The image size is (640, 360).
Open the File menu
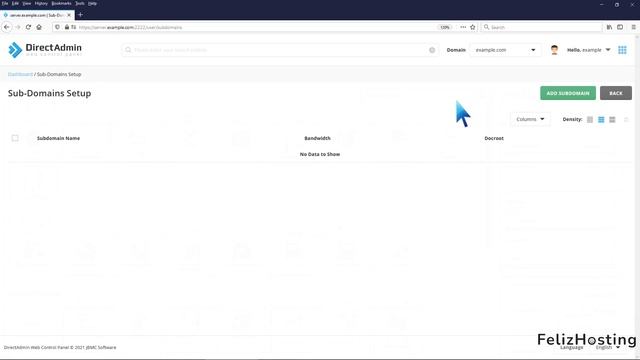pos(5,3)
